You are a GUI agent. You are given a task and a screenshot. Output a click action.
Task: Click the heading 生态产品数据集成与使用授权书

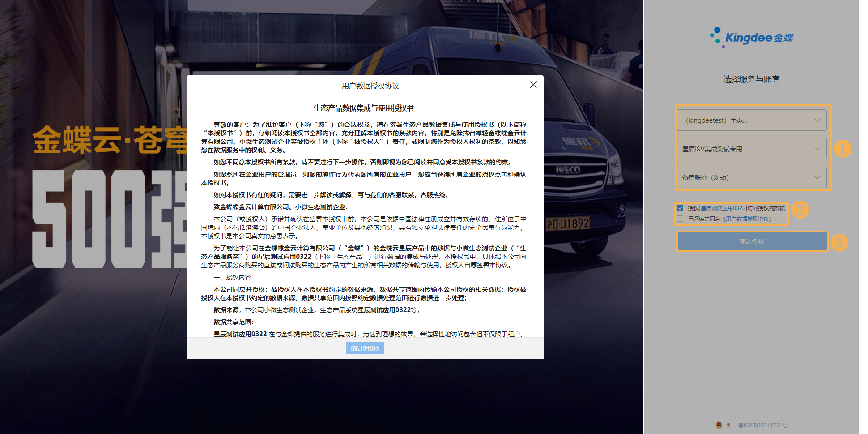point(364,108)
